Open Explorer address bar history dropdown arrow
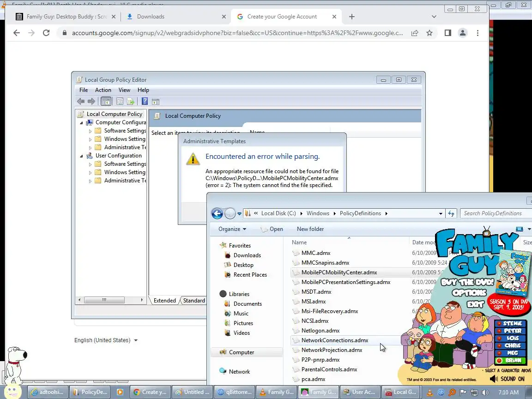 pyautogui.click(x=441, y=213)
